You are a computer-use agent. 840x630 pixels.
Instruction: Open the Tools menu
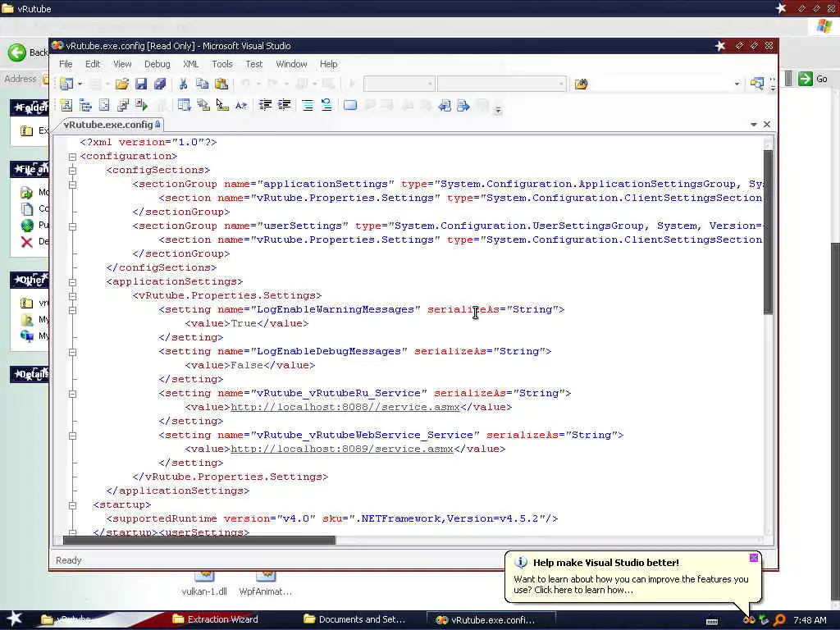tap(221, 64)
